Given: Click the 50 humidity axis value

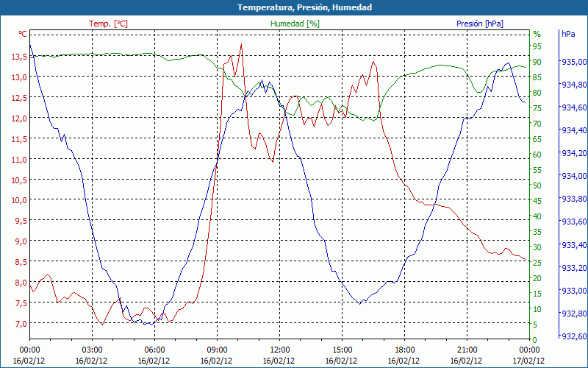Looking at the screenshot, I should [x=537, y=185].
